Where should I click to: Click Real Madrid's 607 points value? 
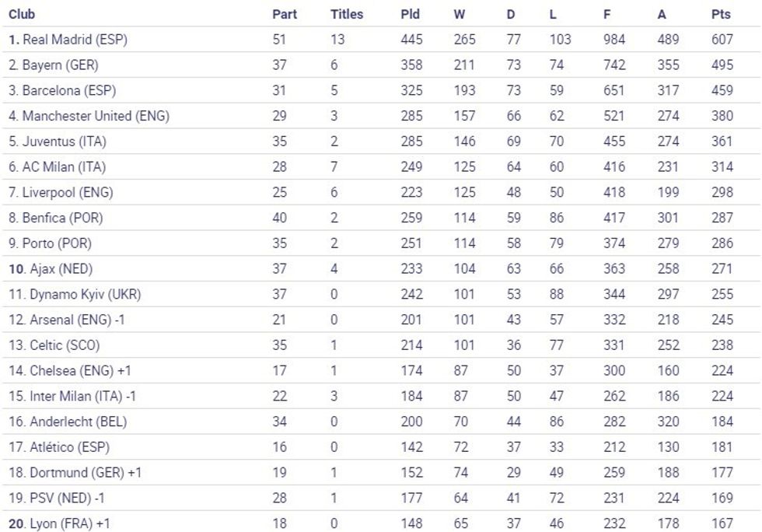(x=722, y=40)
